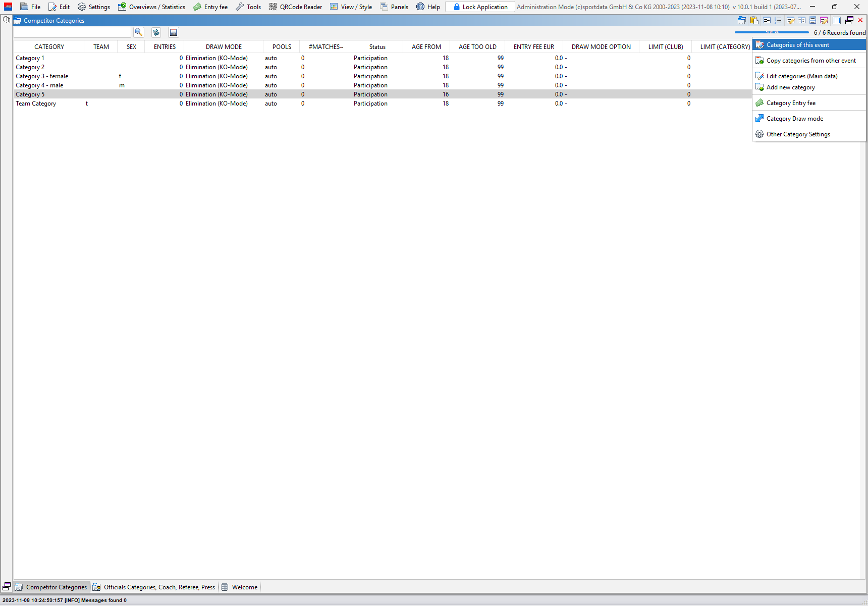This screenshot has height=606, width=868.
Task: Select the Category 4 - male row
Action: click(x=383, y=85)
